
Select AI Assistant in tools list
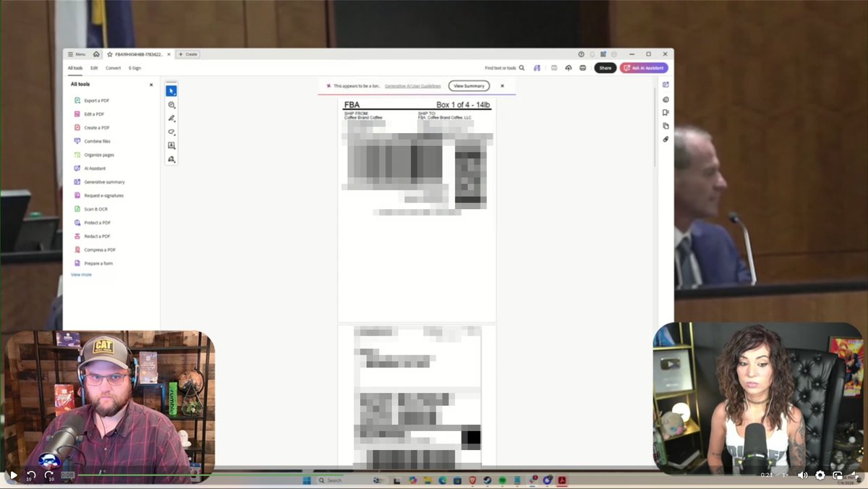click(x=90, y=169)
